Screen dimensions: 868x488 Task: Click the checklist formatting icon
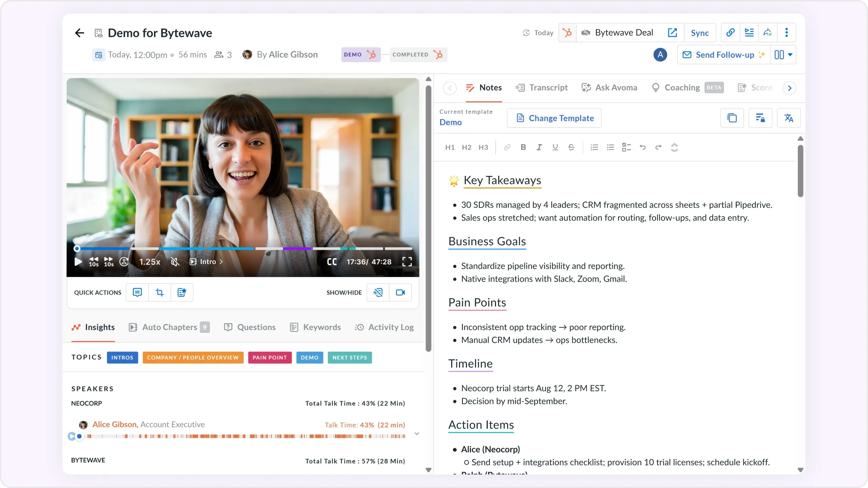pyautogui.click(x=626, y=147)
